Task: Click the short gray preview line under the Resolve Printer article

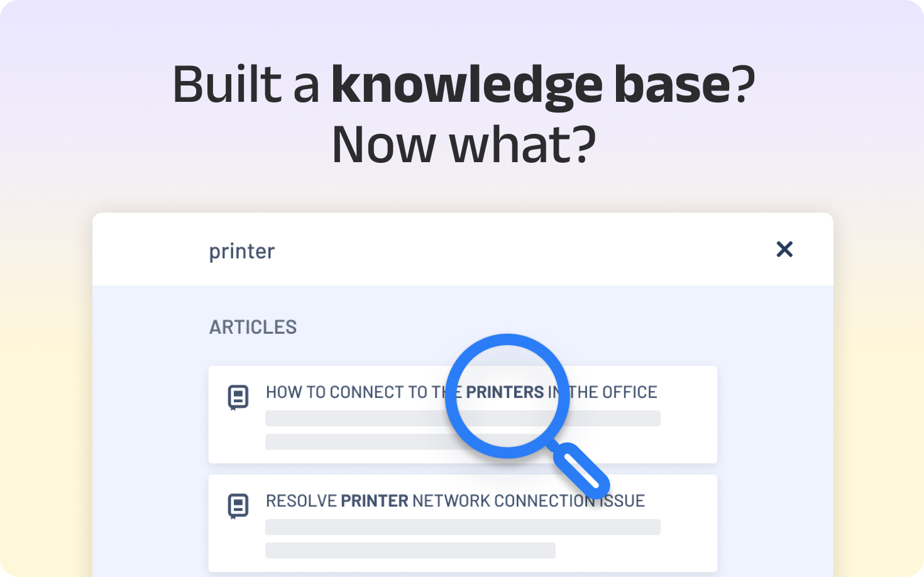Action: tap(410, 551)
